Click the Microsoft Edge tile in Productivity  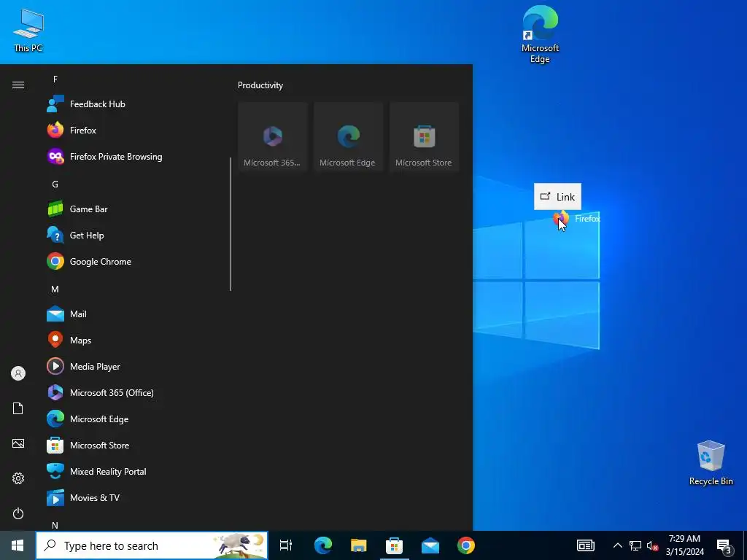[x=348, y=136]
